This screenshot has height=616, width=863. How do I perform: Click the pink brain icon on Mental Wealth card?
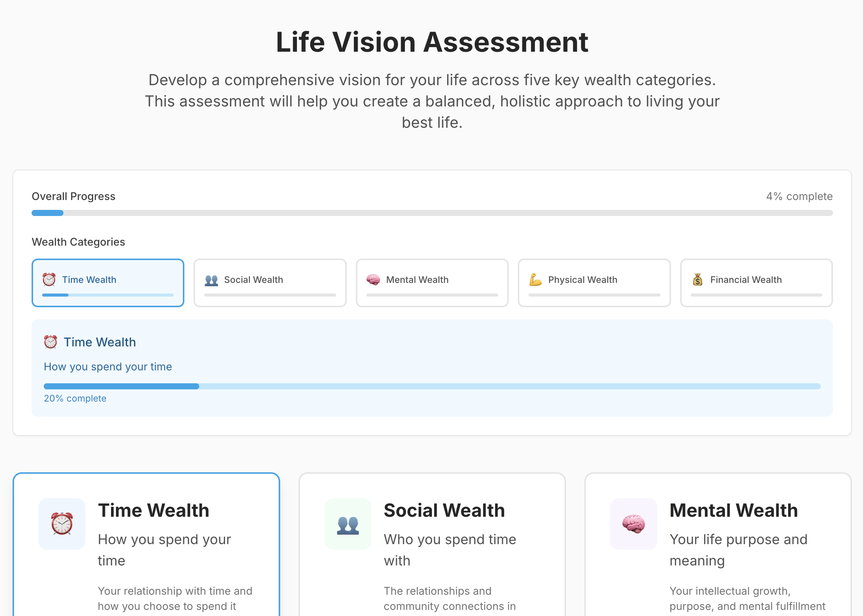[633, 524]
